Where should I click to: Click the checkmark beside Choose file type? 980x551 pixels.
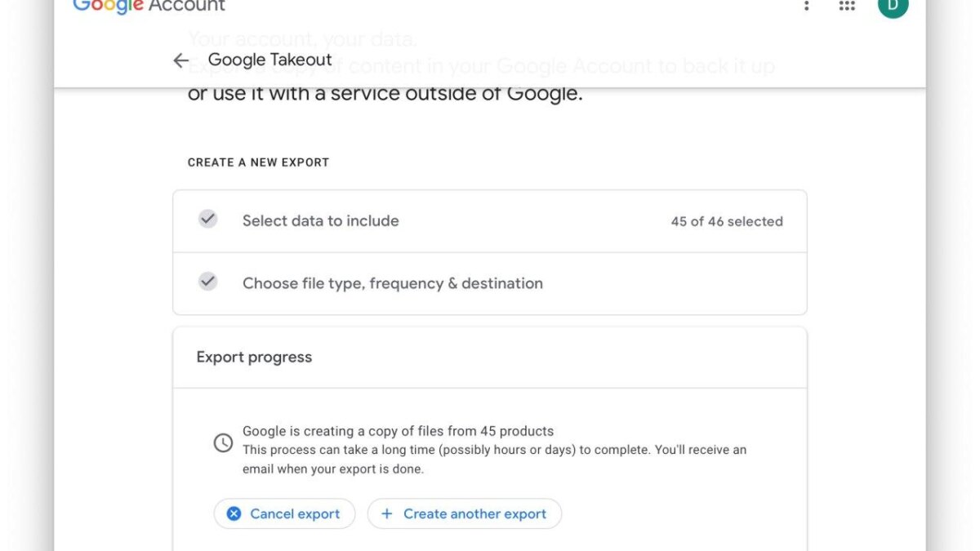click(x=208, y=282)
